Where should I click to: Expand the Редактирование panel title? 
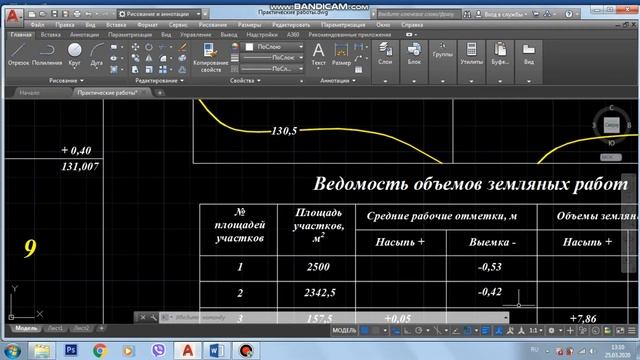(x=159, y=81)
